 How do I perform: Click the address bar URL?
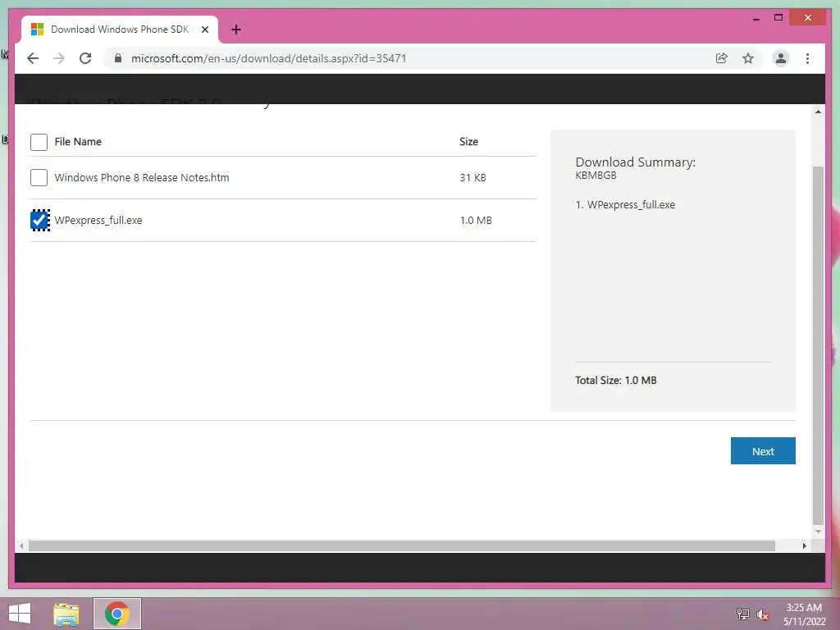(x=268, y=58)
